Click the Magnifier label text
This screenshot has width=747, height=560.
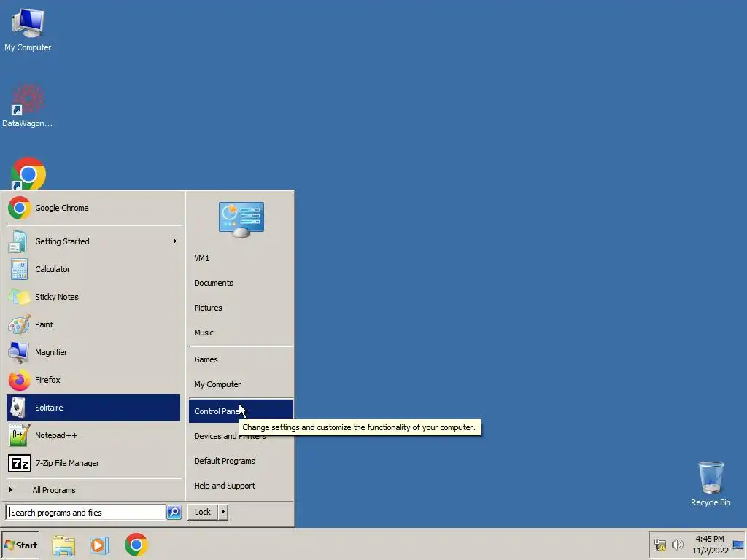point(51,352)
